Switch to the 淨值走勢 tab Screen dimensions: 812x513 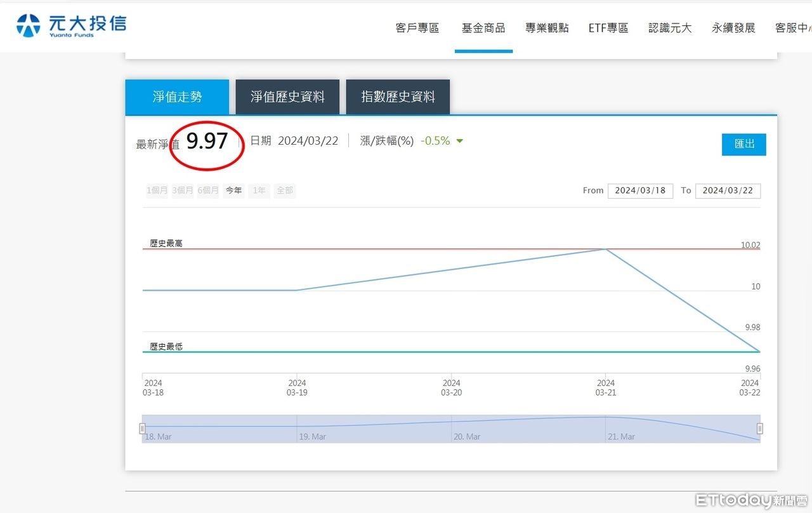point(177,97)
